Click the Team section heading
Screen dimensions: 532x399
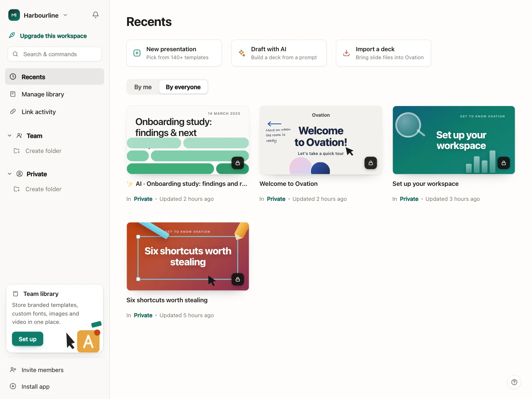point(35,136)
